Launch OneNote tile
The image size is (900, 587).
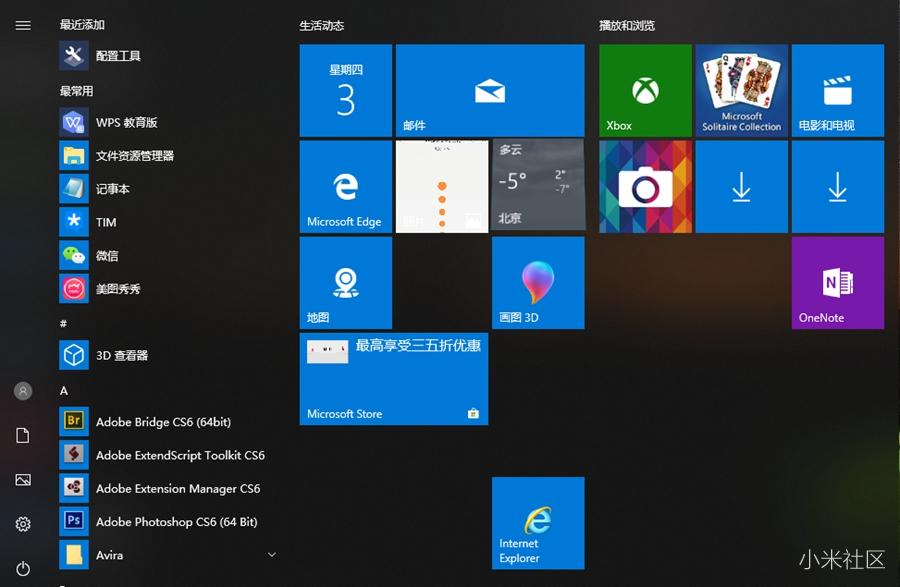coord(837,282)
